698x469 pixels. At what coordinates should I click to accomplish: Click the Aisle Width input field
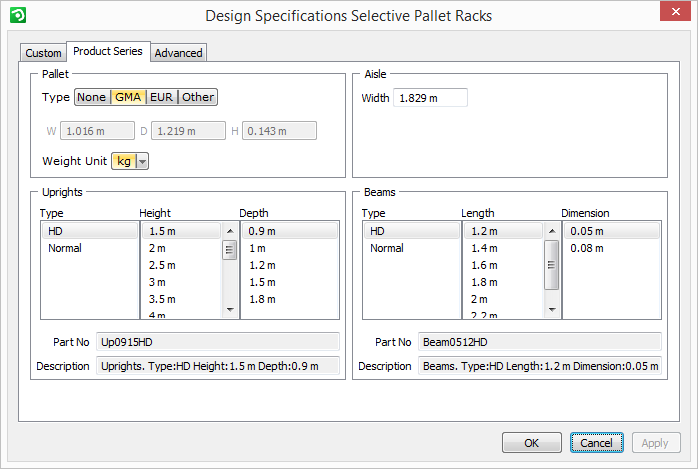(x=430, y=98)
